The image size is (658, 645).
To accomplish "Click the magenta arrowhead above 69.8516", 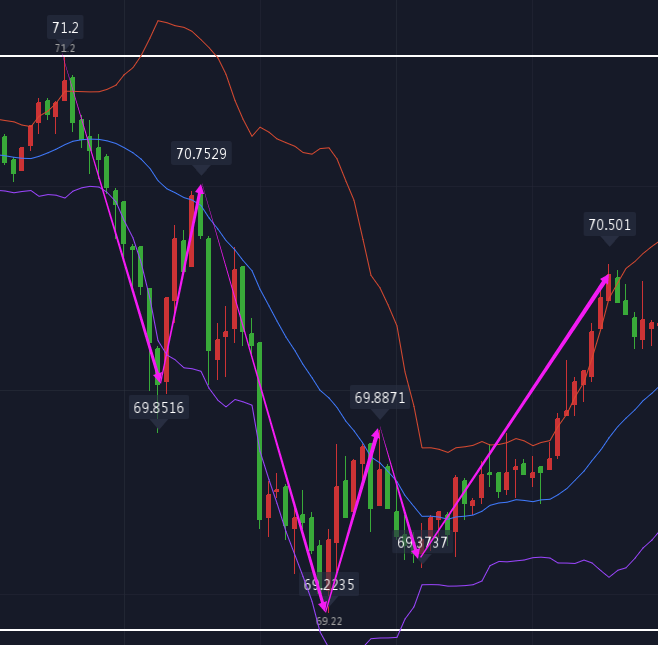I will point(158,377).
